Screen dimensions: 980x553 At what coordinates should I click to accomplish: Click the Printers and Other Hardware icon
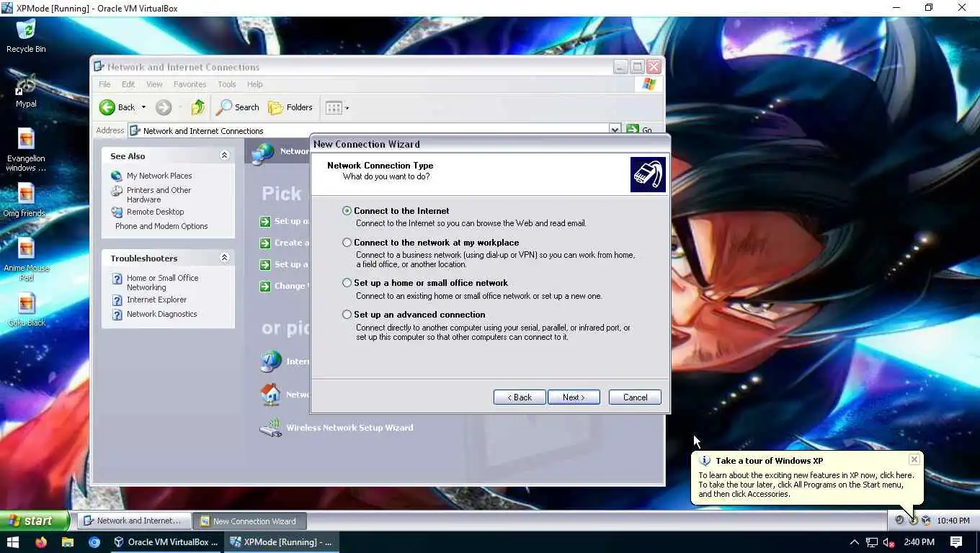tap(117, 192)
